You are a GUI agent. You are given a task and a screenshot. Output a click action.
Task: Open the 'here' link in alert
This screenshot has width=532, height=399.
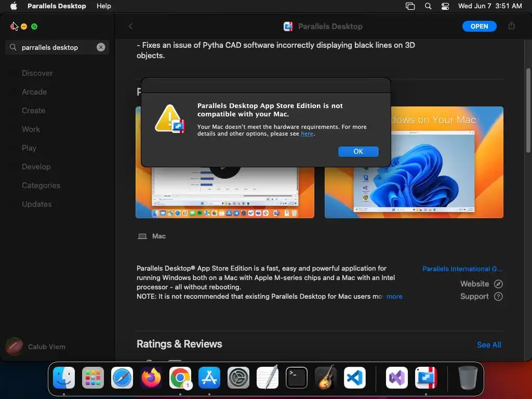click(x=307, y=134)
